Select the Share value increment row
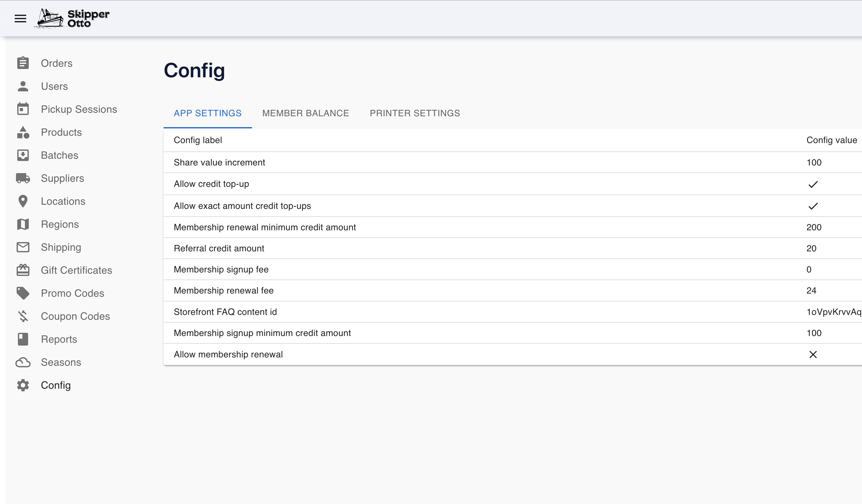This screenshot has height=504, width=862. [x=219, y=163]
